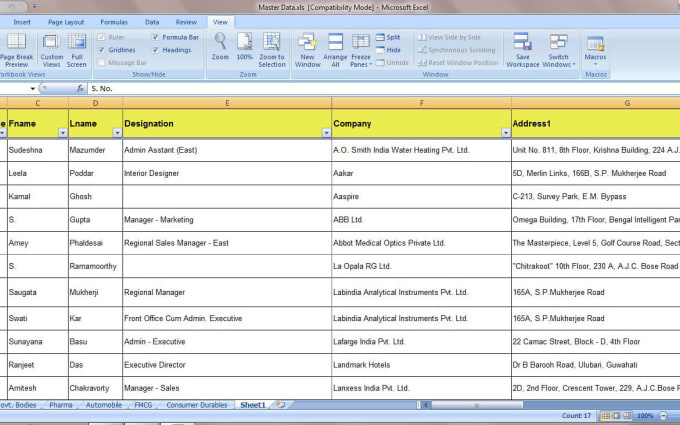Toggle the Formula Bar checkbox
Screen dimensions: 680x425
pyautogui.click(x=155, y=37)
